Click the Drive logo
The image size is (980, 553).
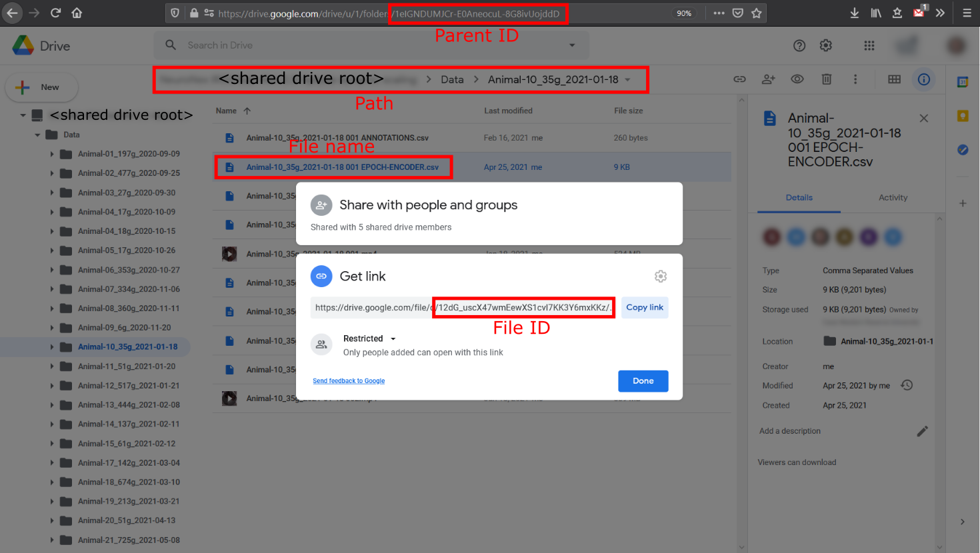tap(41, 45)
